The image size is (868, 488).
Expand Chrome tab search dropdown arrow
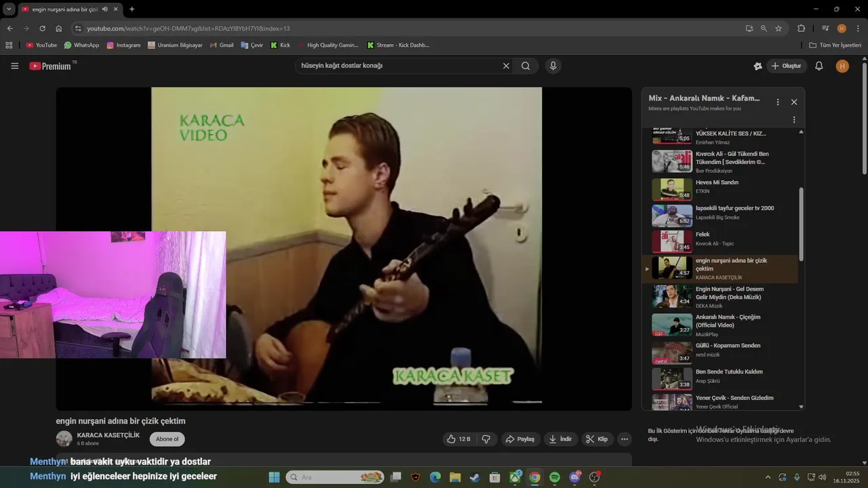9,9
